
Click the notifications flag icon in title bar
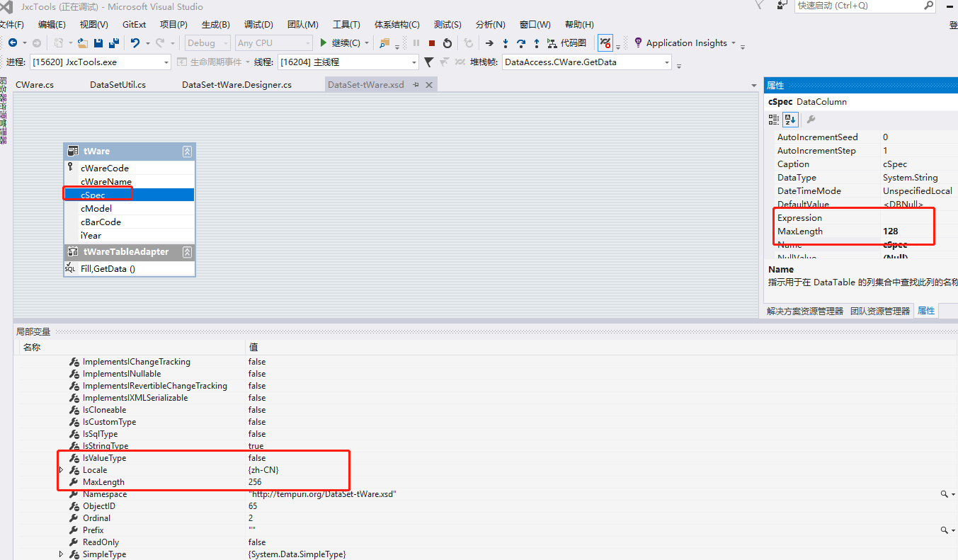point(760,6)
